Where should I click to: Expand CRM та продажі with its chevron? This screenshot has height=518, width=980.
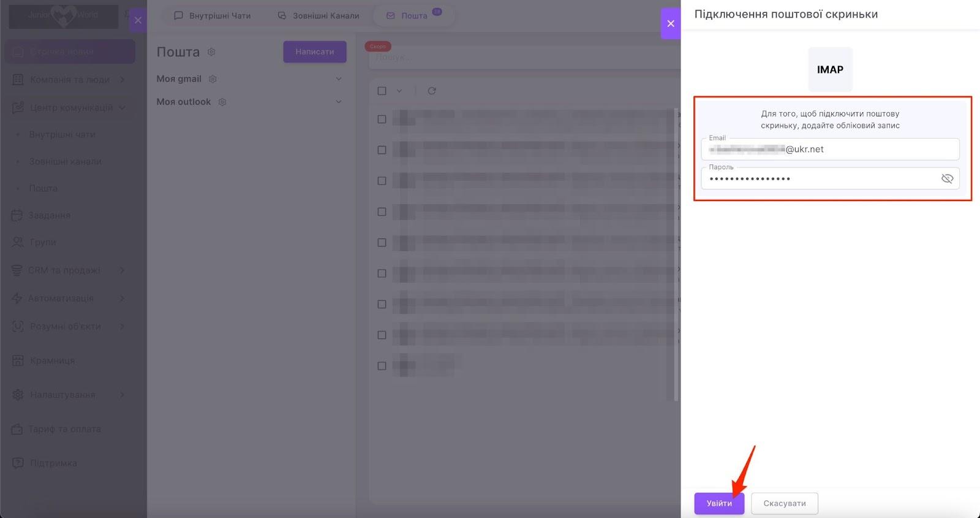pos(122,270)
